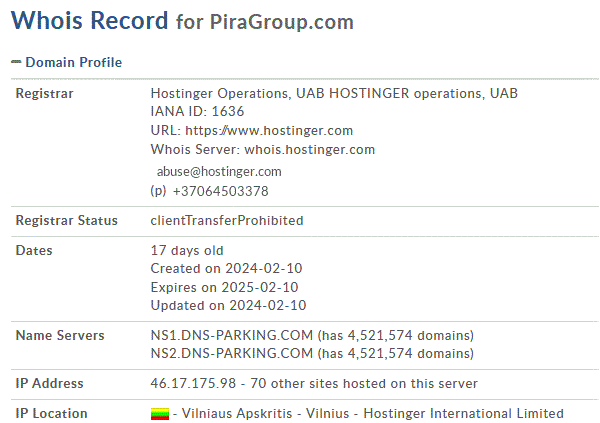Click the Dates row label
Viewport: 600px width, 423px height.
click(x=34, y=250)
